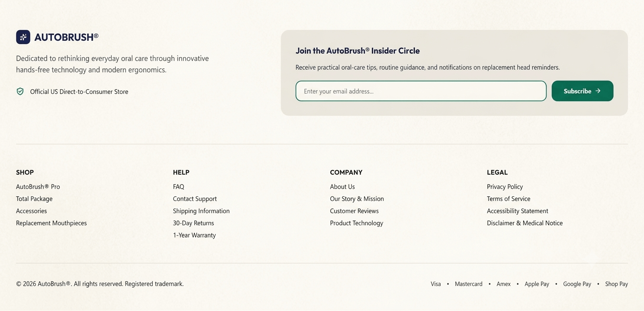Image resolution: width=644 pixels, height=311 pixels.
Task: Open Replacement Mouthpieces page
Action: tap(52, 223)
